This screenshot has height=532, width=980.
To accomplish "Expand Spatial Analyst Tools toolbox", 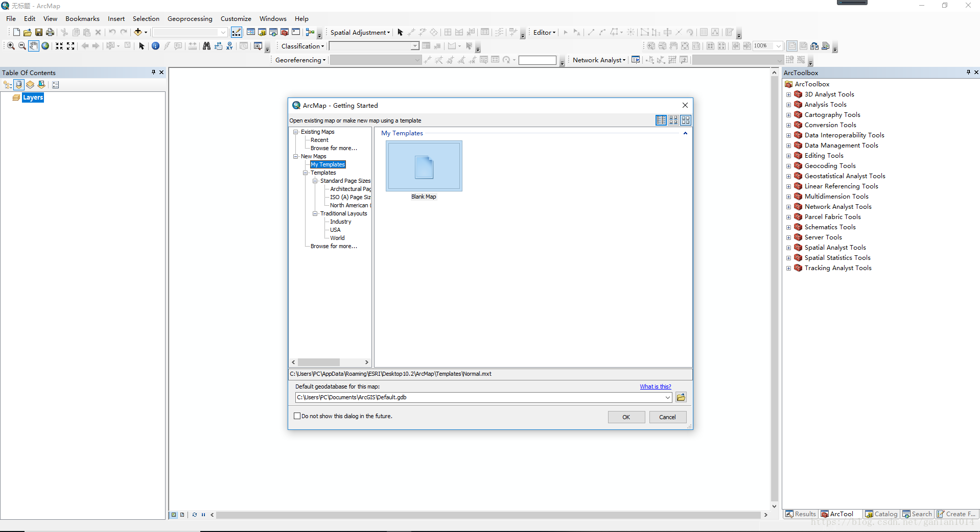I will [x=788, y=248].
